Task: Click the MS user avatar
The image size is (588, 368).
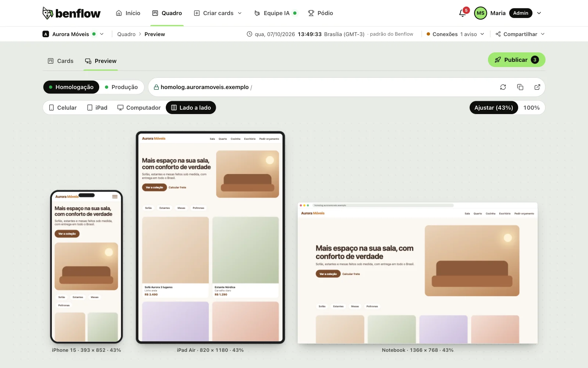Action: click(x=480, y=13)
